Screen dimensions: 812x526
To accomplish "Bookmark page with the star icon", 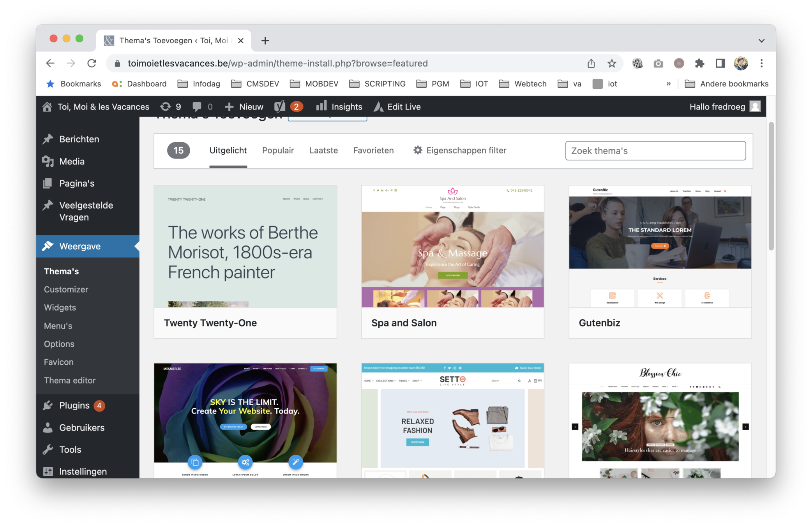I will tap(612, 64).
